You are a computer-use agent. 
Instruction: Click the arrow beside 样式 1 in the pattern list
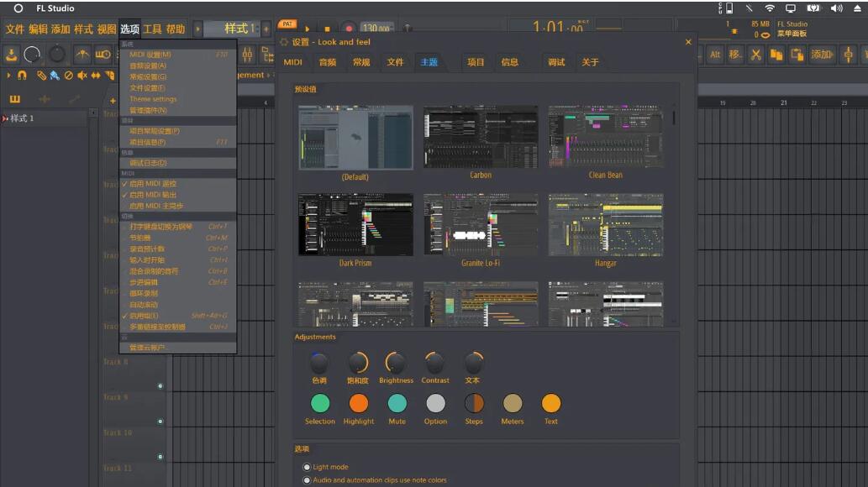coord(5,118)
